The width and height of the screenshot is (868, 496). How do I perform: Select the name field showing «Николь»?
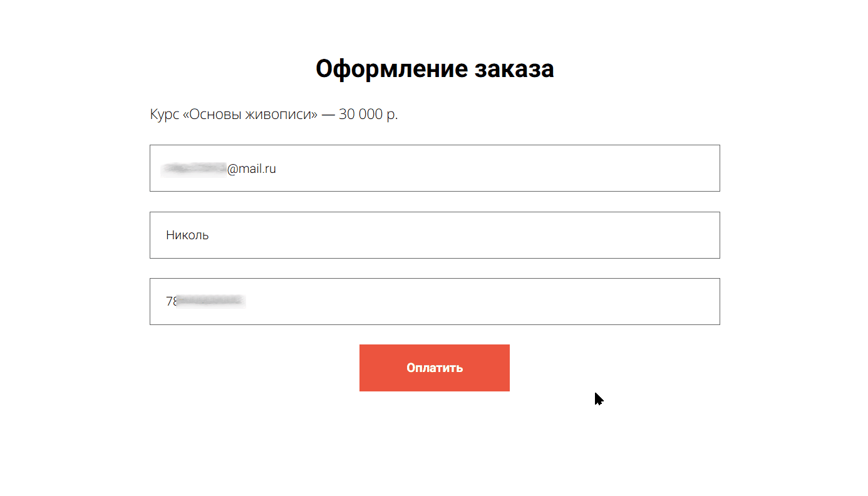click(434, 235)
